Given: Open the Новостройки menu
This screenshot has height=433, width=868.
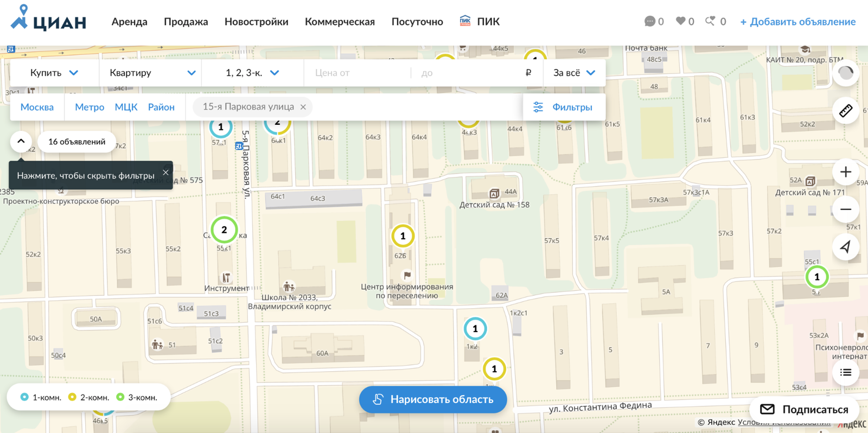Looking at the screenshot, I should [x=256, y=22].
